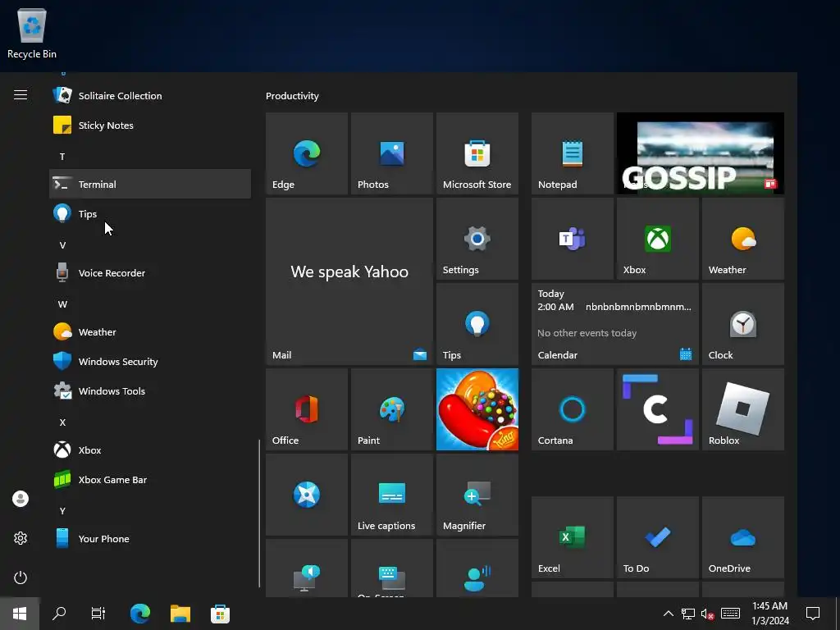
Task: Open Windows Tools from app list
Action: click(150, 391)
